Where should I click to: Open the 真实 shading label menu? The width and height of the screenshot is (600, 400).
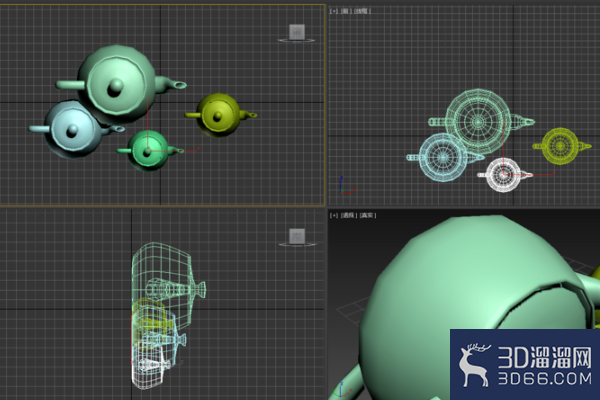point(367,216)
